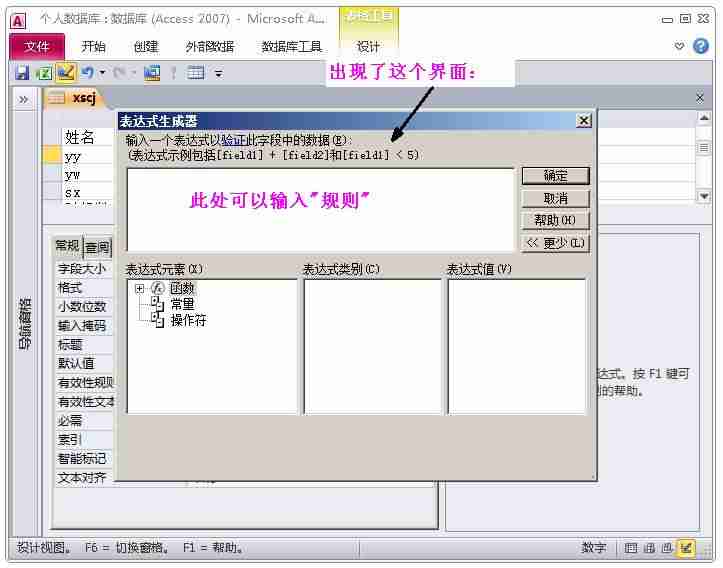The height and width of the screenshot is (568, 723).
Task: Click the 有效性文本 property row
Action: pyautogui.click(x=84, y=402)
